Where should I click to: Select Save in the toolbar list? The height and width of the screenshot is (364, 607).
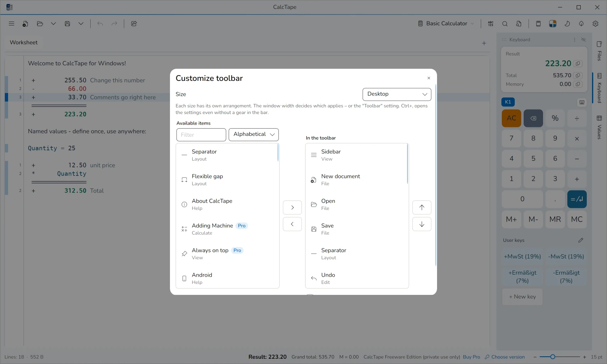coord(357,229)
